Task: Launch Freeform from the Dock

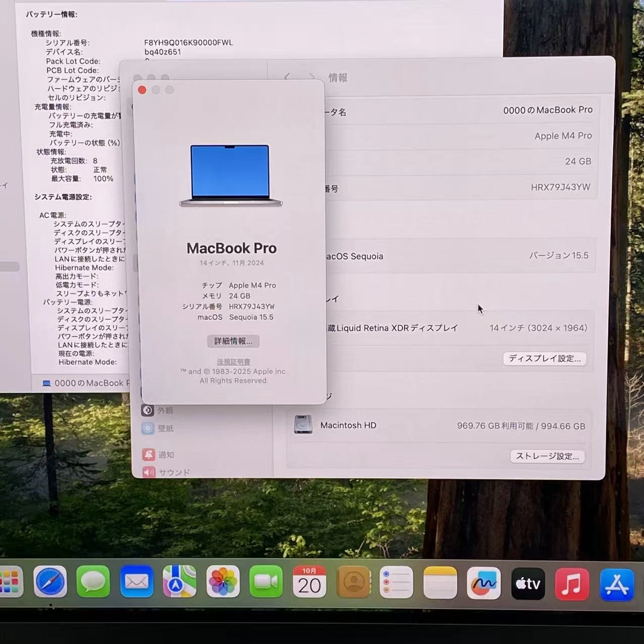Action: (x=484, y=583)
